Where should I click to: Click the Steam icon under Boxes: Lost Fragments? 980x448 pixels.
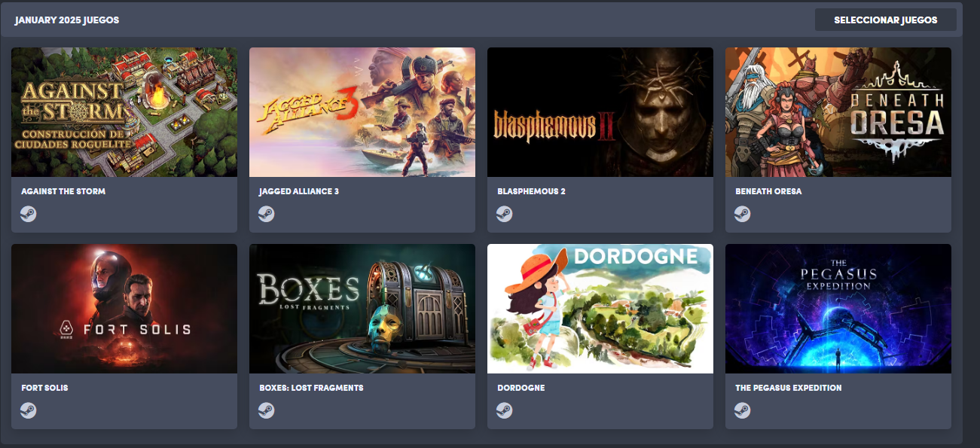[x=267, y=410]
